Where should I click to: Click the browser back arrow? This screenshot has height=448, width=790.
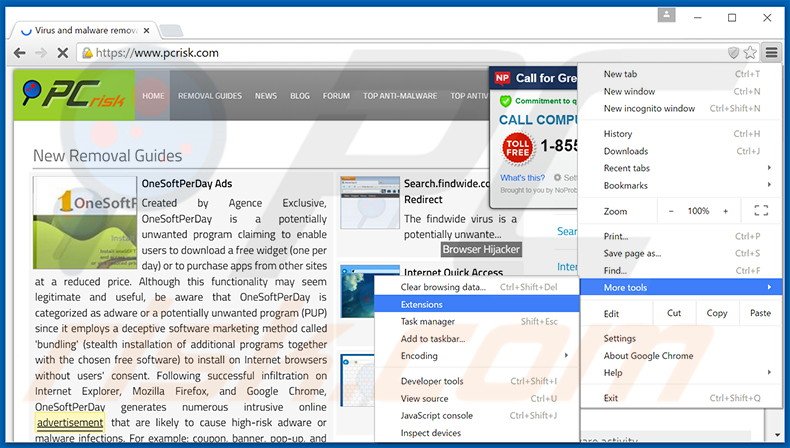click(20, 53)
